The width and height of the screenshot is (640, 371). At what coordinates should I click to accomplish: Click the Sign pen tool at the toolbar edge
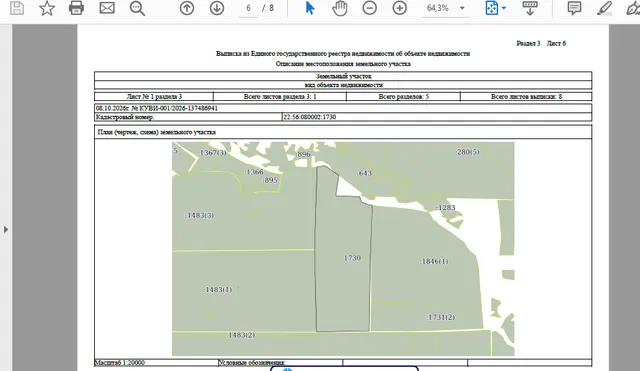[x=633, y=8]
